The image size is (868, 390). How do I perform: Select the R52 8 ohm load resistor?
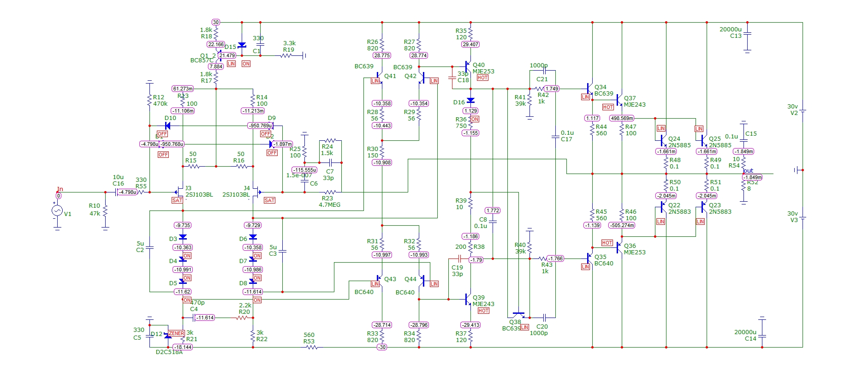pyautogui.click(x=743, y=186)
